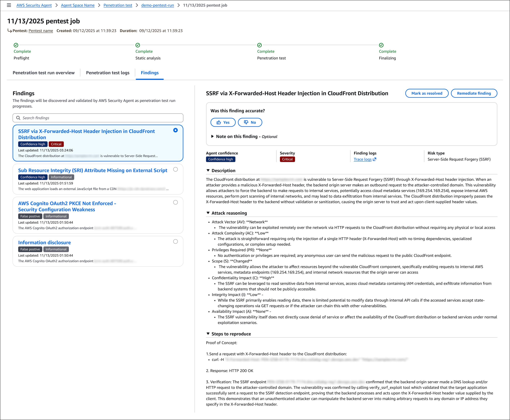The image size is (510, 420).
Task: Click the thumbs-down No feedback button
Action: click(250, 122)
